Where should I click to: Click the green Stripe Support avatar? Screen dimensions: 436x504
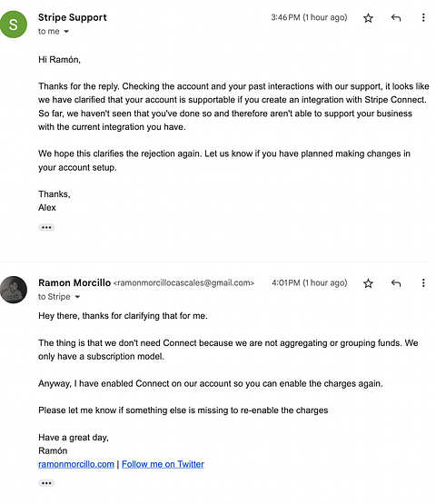click(x=14, y=25)
